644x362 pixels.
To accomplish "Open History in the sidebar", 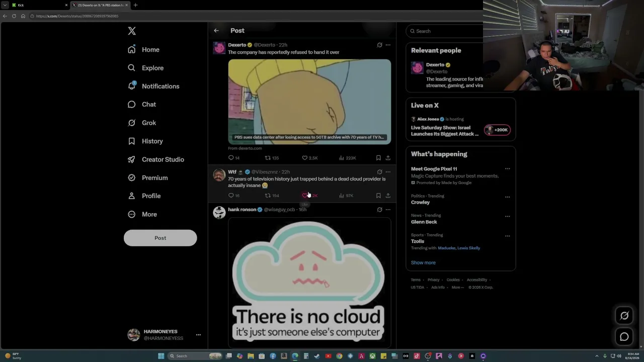I will 145,141.
